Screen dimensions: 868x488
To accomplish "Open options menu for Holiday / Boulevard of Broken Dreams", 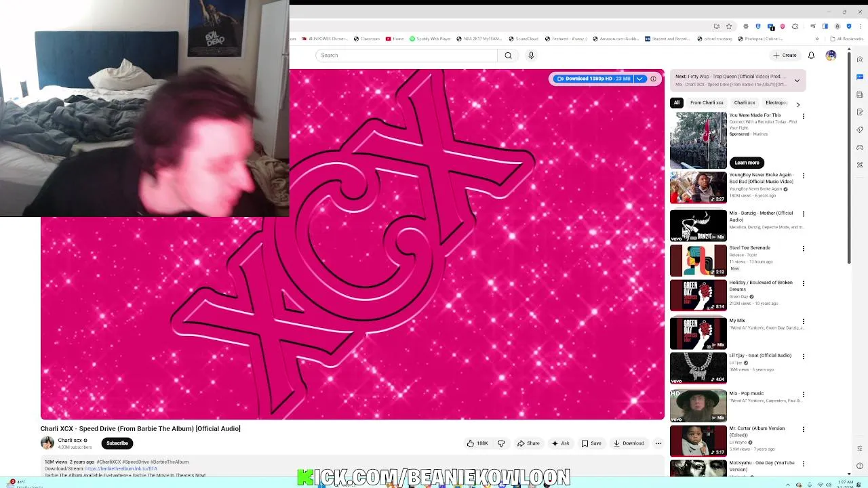I will click(x=804, y=283).
